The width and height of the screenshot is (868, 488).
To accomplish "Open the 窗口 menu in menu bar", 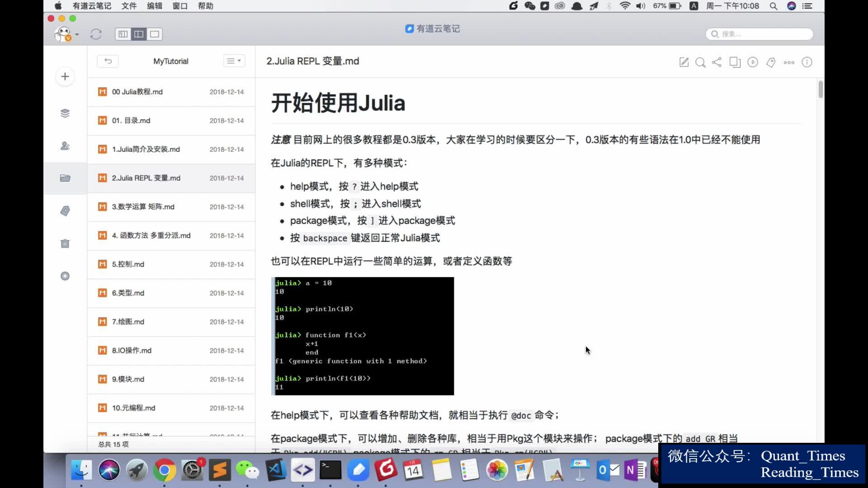I will pos(179,6).
